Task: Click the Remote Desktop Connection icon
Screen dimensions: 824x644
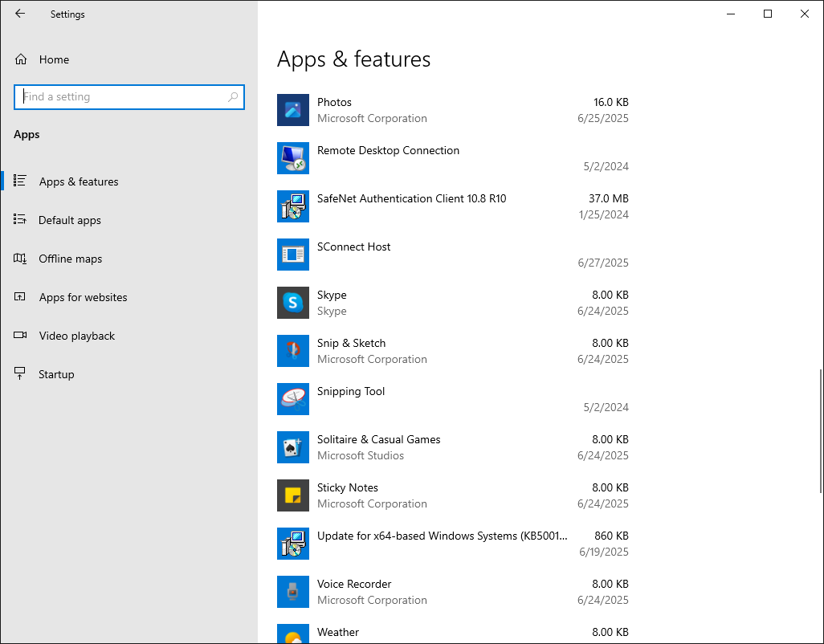Action: [x=292, y=158]
